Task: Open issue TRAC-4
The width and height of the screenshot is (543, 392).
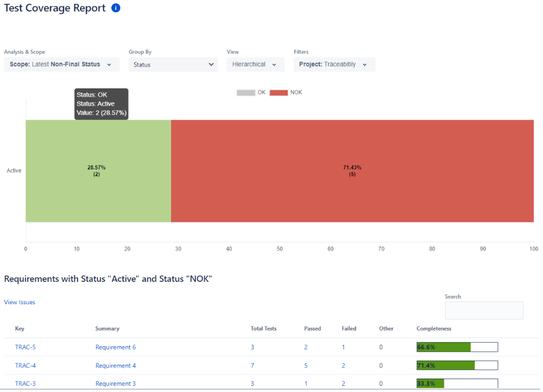Action: tap(25, 365)
